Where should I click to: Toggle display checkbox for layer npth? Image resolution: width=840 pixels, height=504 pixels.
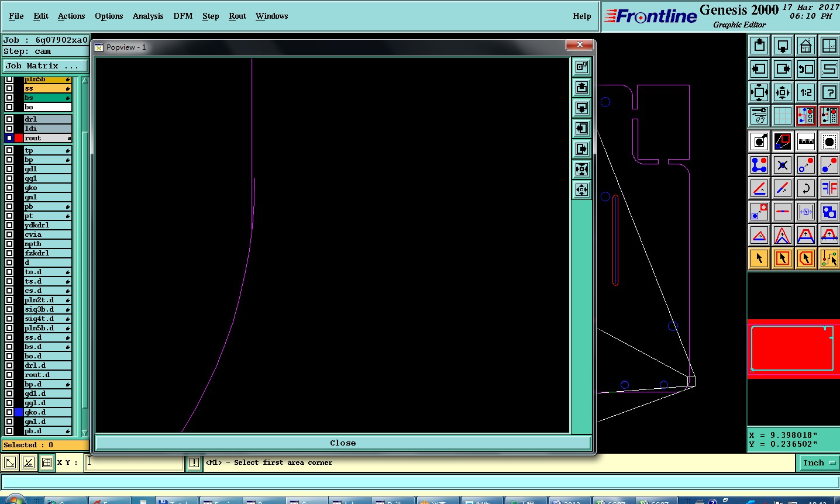point(9,244)
